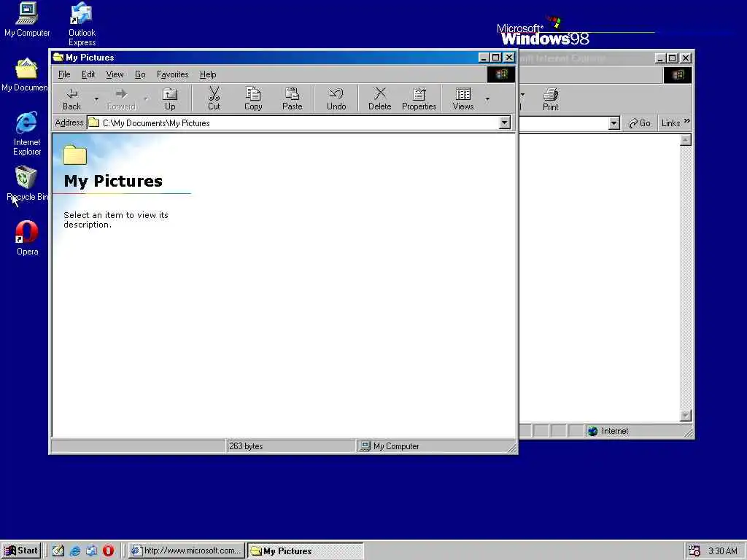
Task: Click the Task Scheduler tray icon
Action: click(694, 551)
